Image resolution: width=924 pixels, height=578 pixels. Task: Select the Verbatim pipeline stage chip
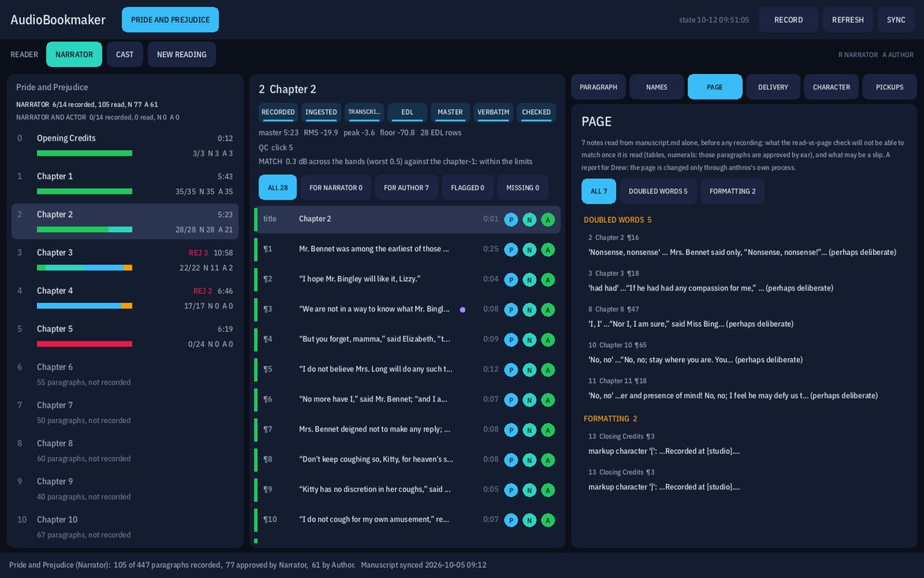(x=494, y=113)
